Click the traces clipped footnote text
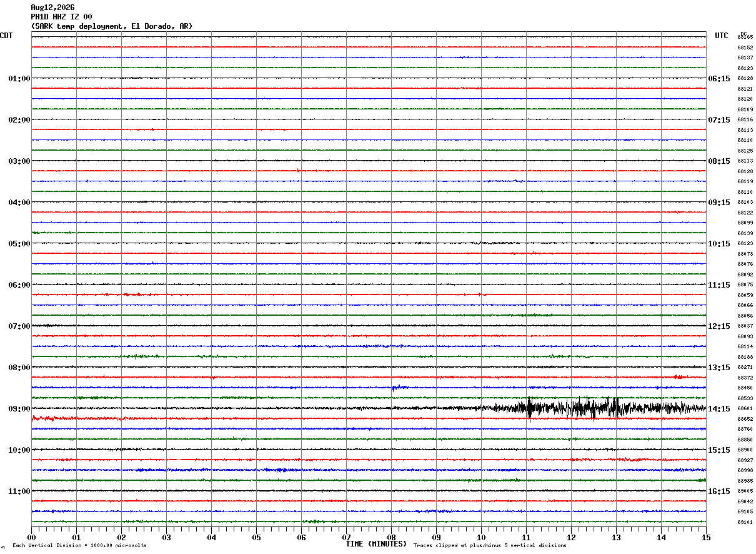The width and height of the screenshot is (756, 554). tap(490, 546)
